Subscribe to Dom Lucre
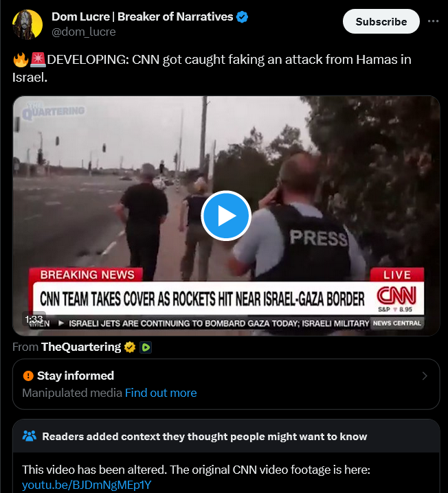The image size is (448, 493). 381,21
